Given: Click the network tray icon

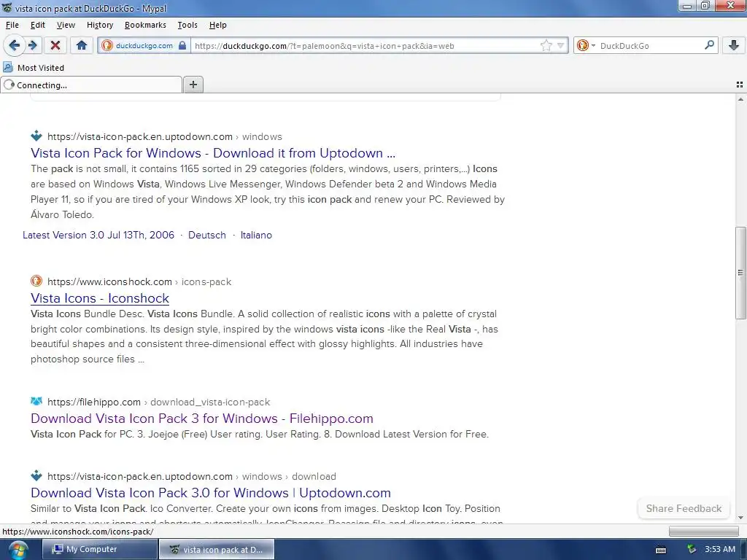Looking at the screenshot, I should point(692,550).
